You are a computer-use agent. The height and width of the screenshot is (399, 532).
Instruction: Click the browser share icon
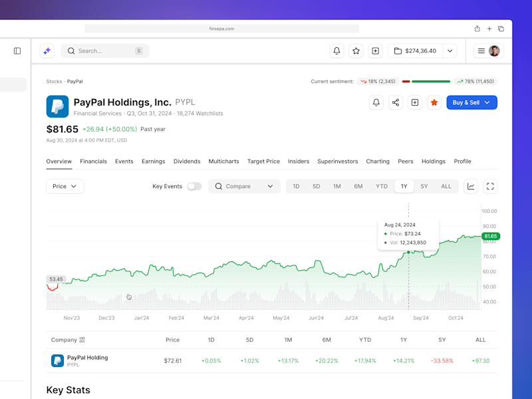click(x=477, y=29)
